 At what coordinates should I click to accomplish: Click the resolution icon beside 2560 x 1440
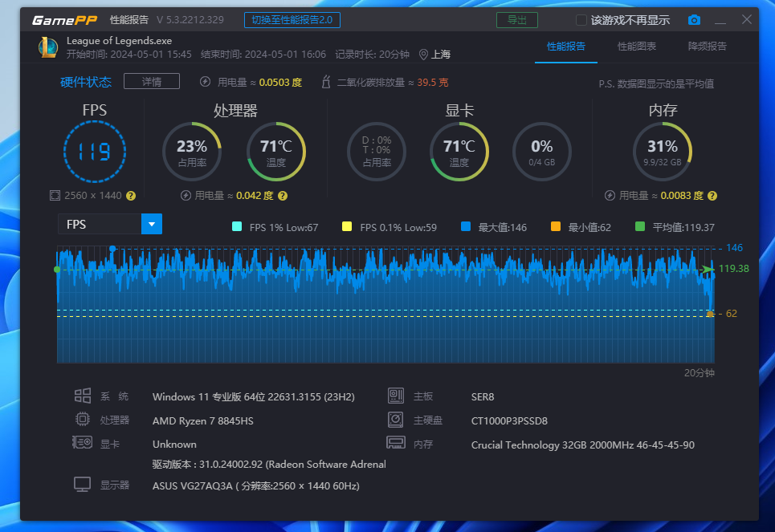pyautogui.click(x=55, y=196)
